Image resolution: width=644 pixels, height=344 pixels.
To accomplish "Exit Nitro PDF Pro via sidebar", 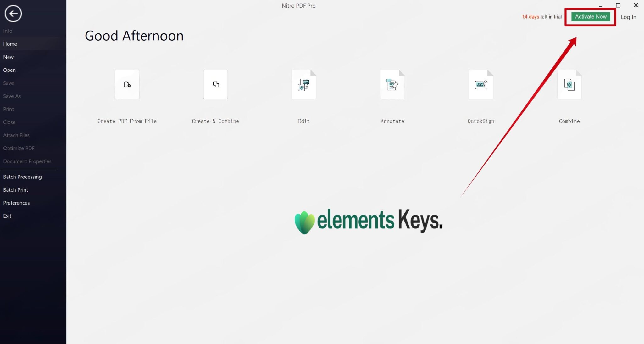I will coord(7,216).
